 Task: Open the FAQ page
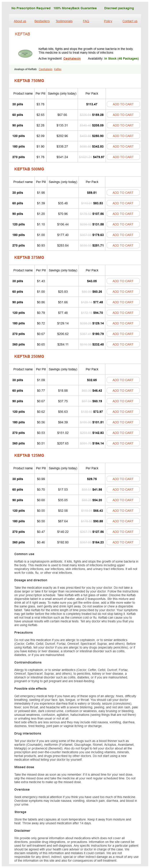pyautogui.click(x=86, y=21)
